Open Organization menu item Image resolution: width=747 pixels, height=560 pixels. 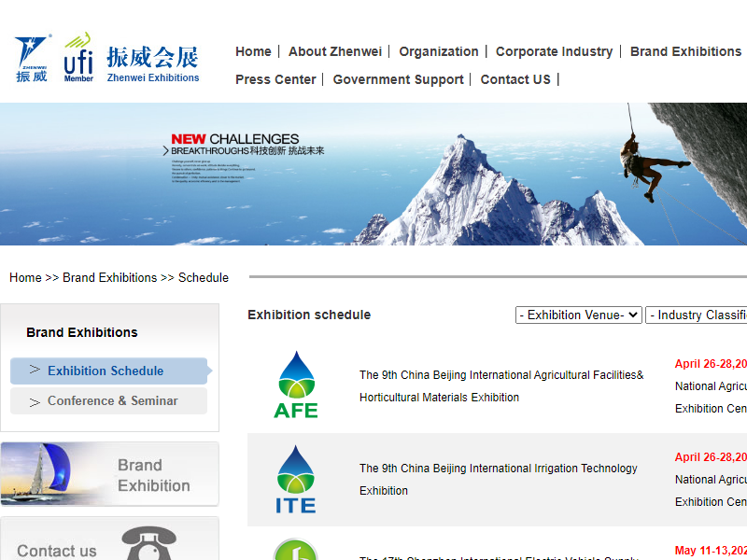(x=438, y=51)
